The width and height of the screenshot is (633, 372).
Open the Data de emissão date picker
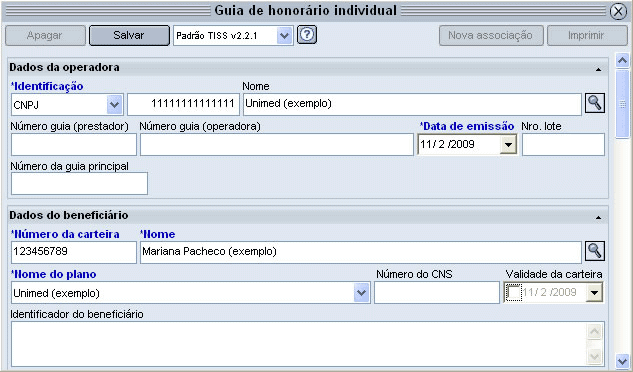[508, 145]
